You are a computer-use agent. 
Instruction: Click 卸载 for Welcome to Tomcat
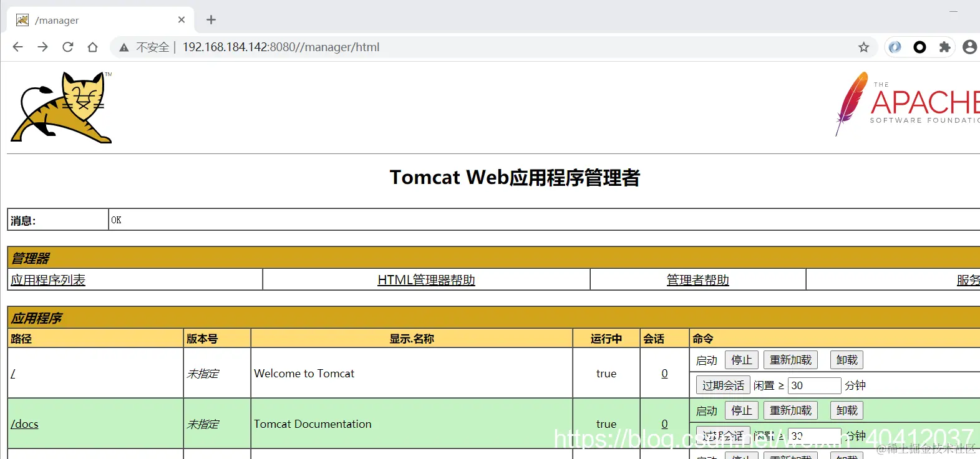pos(847,360)
